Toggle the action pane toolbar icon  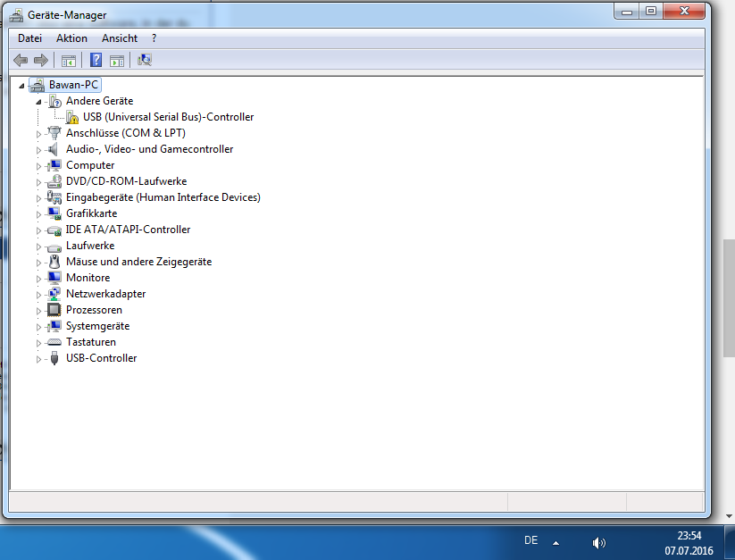click(x=117, y=61)
